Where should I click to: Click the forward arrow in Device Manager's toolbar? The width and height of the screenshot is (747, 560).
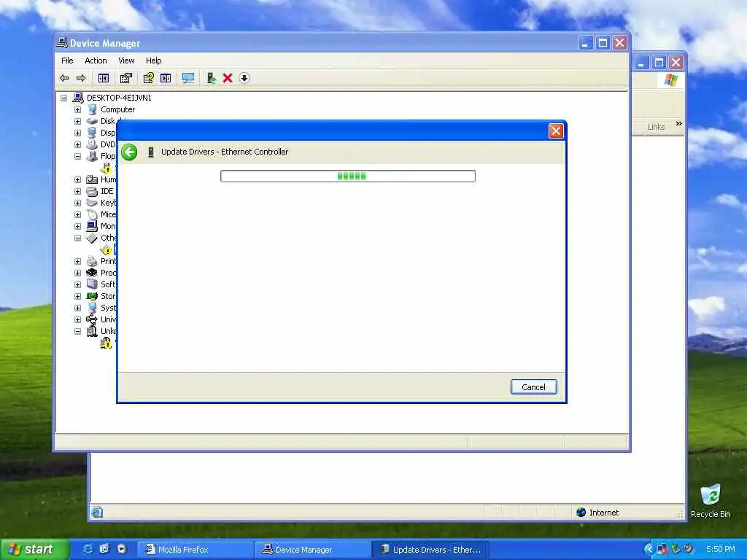pos(81,78)
